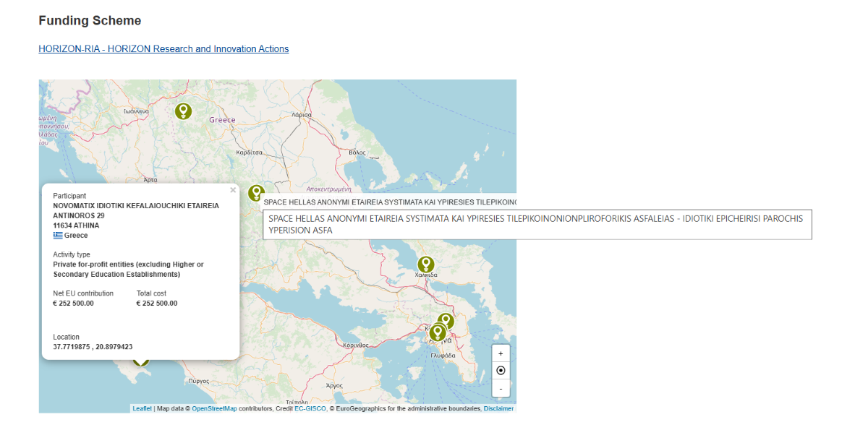Viewport: 868px width, 430px height.
Task: Follow the EC-GISCO credit link
Action: coord(310,408)
